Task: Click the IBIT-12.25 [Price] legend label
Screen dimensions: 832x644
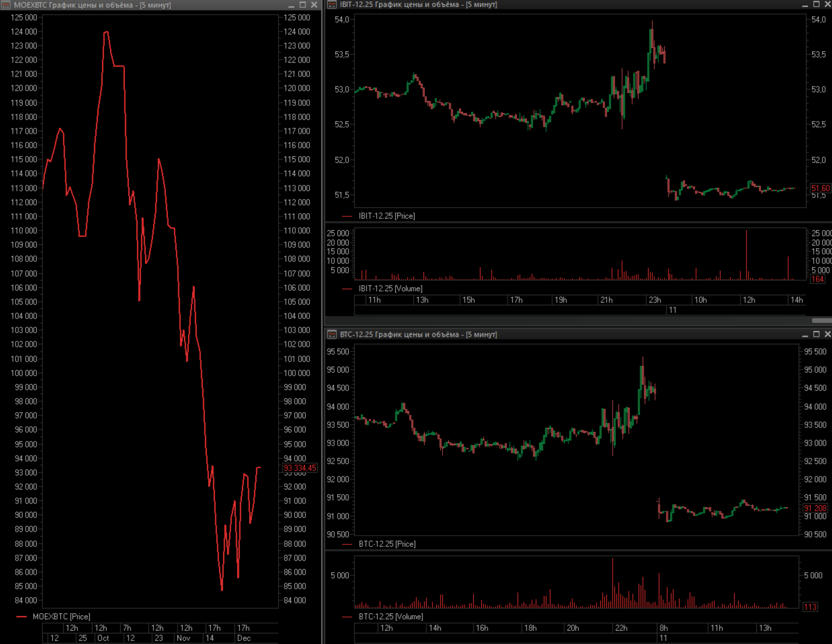Action: coord(386,216)
